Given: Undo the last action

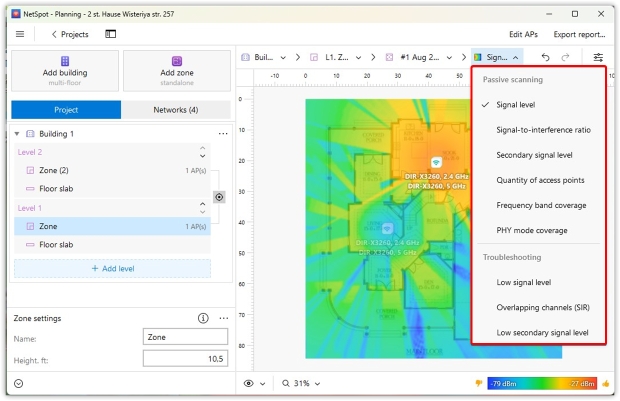Looking at the screenshot, I should click(x=545, y=58).
